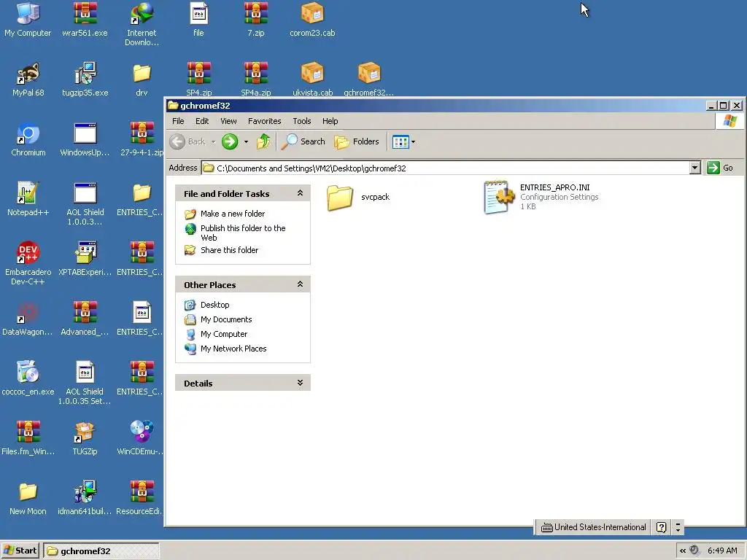Select the desktop icon labeled file
Screen dimensions: 747x560
click(x=198, y=19)
